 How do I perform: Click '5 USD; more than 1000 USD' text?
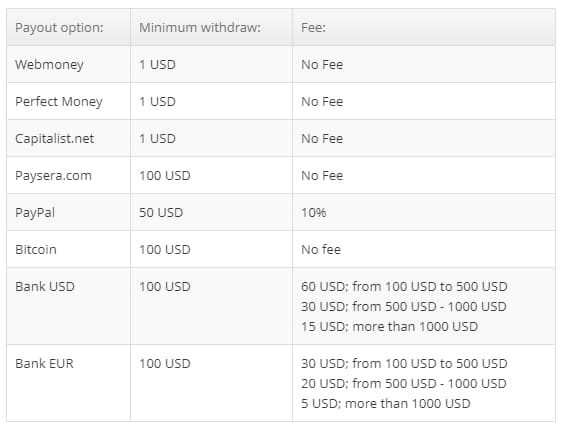(x=386, y=404)
